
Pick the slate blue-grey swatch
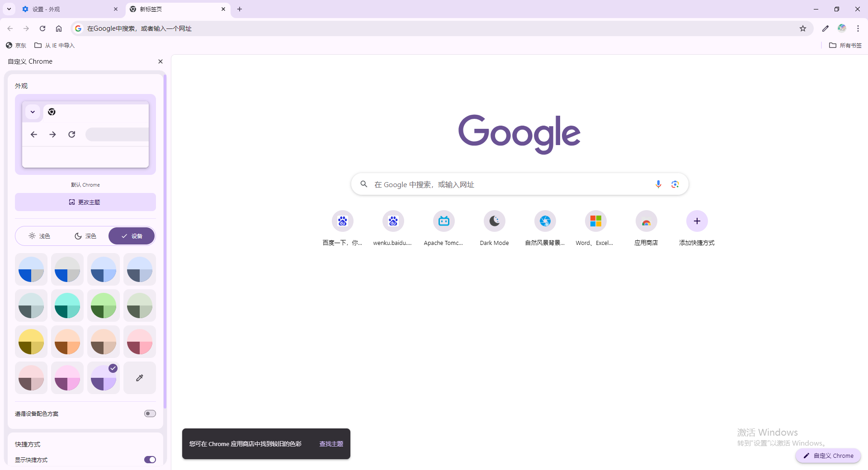(x=140, y=269)
